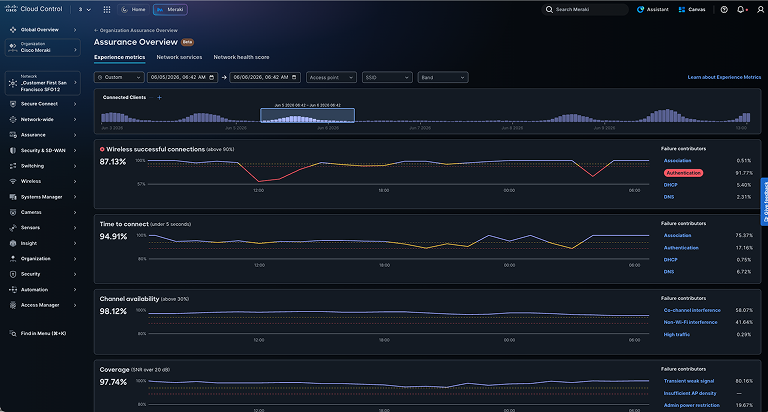Open the SSID filter dropdown
The width and height of the screenshot is (768, 412).
(x=387, y=77)
